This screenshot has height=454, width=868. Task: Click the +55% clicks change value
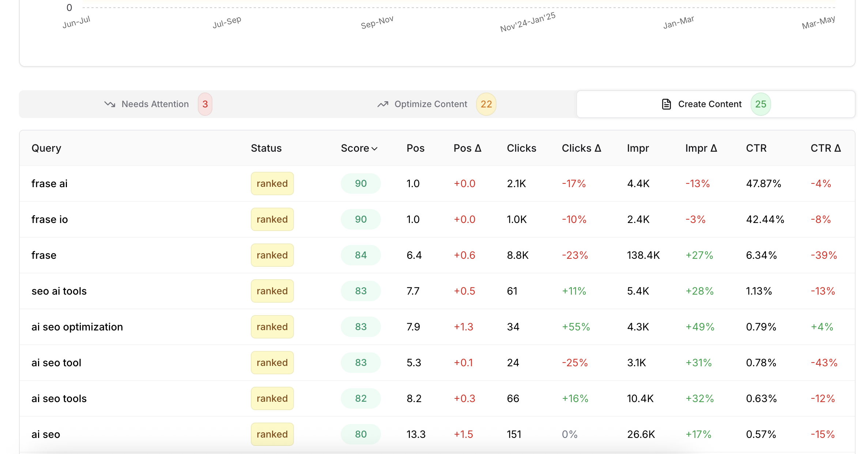coord(576,327)
